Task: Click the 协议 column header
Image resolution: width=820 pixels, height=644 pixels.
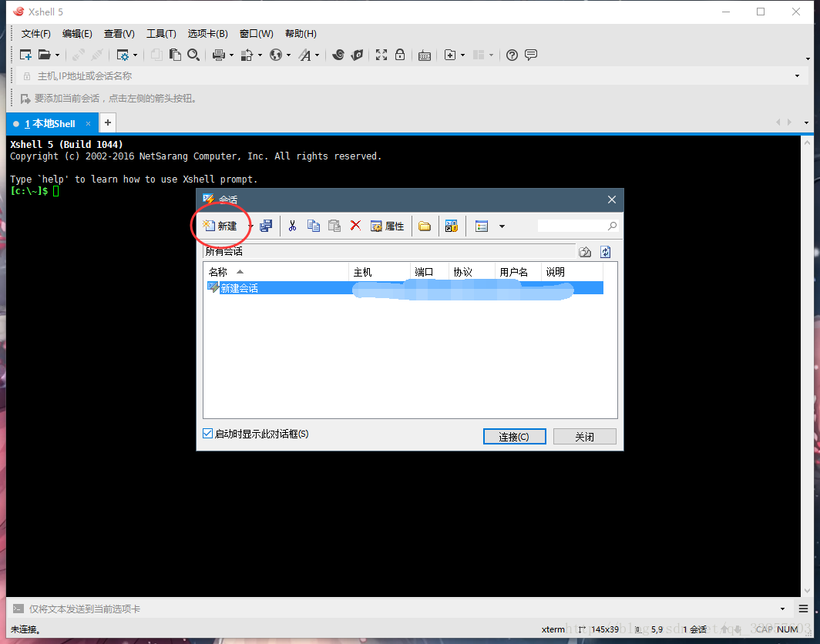Action: coord(472,272)
